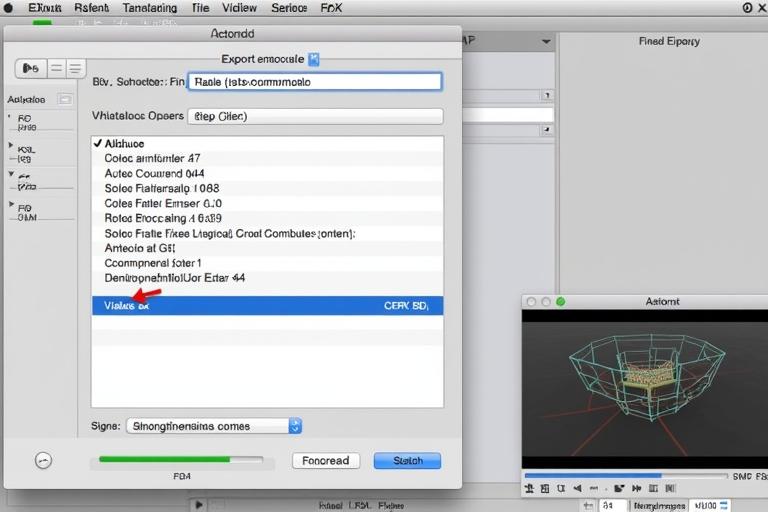Select Coles Fatler Emser 6.10 in the list
The image size is (768, 512).
[x=267, y=203]
